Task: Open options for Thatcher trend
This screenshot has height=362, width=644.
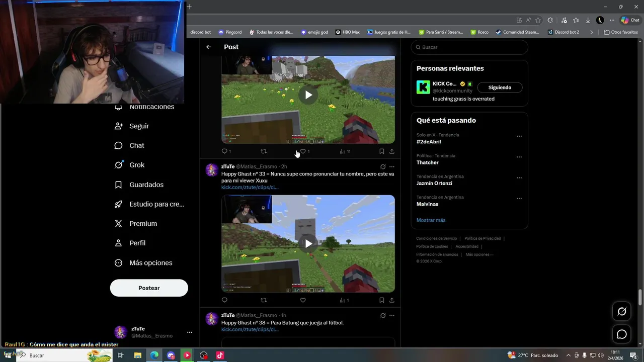Action: coord(519,157)
